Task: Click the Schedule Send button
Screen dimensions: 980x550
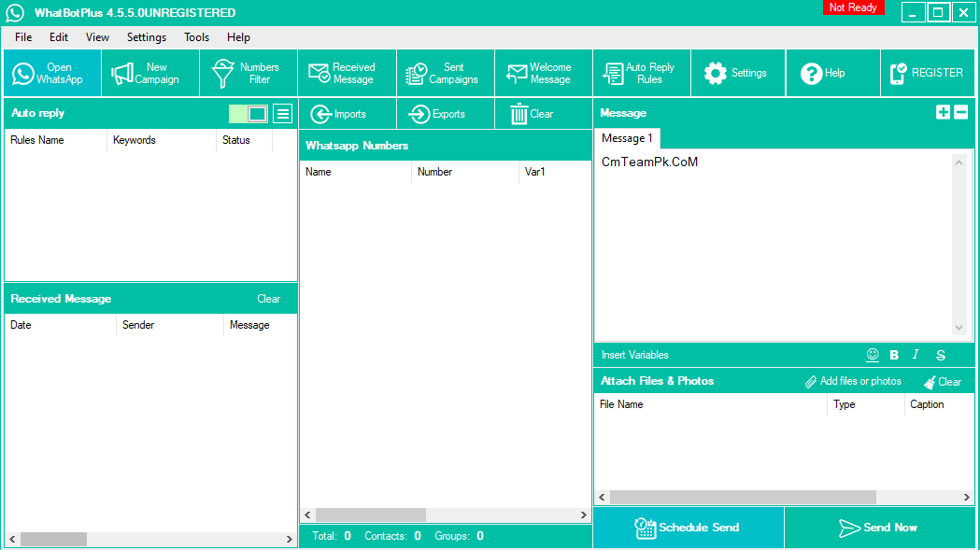Action: 689,529
